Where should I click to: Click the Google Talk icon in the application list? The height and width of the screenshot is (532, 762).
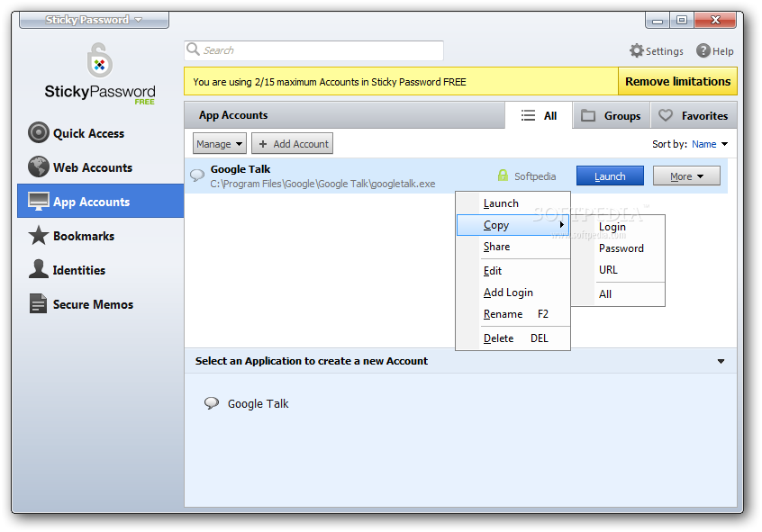pyautogui.click(x=212, y=402)
